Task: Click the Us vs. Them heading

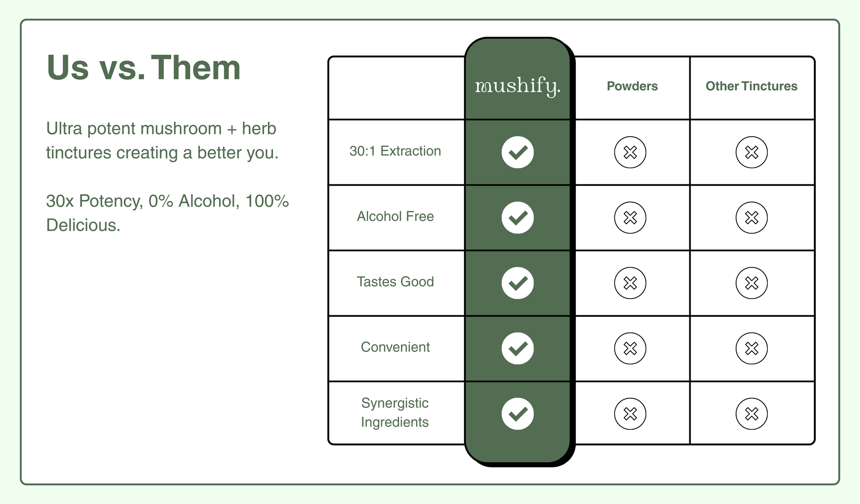Action: (144, 68)
